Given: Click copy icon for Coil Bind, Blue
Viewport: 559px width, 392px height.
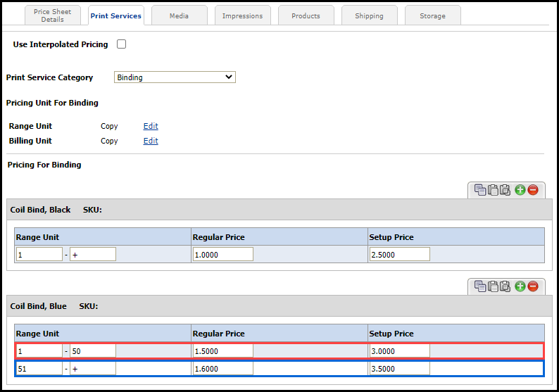Looking at the screenshot, I should point(480,286).
